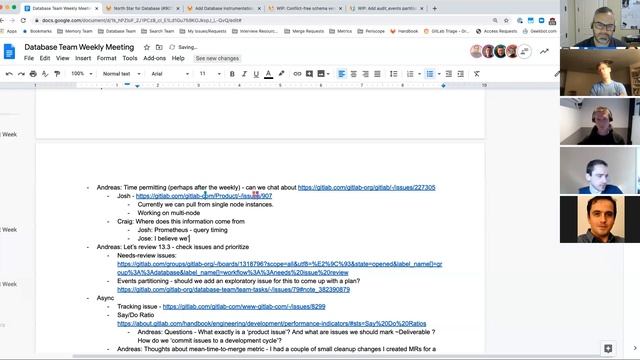Apply a numbered list
This screenshot has height=360, width=640.
410,74
